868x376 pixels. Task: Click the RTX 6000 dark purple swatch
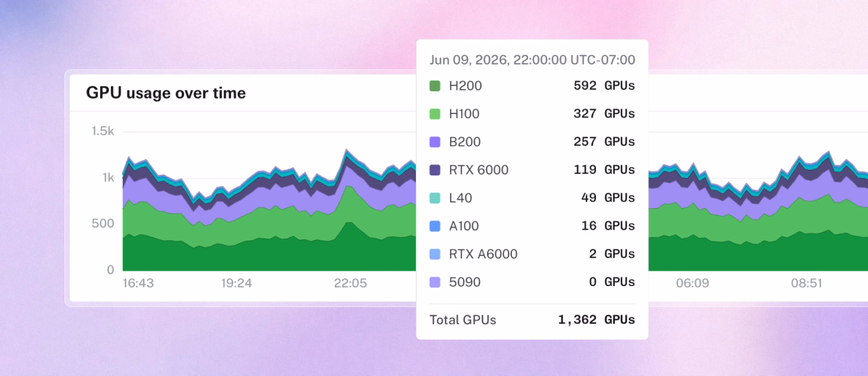coord(435,170)
